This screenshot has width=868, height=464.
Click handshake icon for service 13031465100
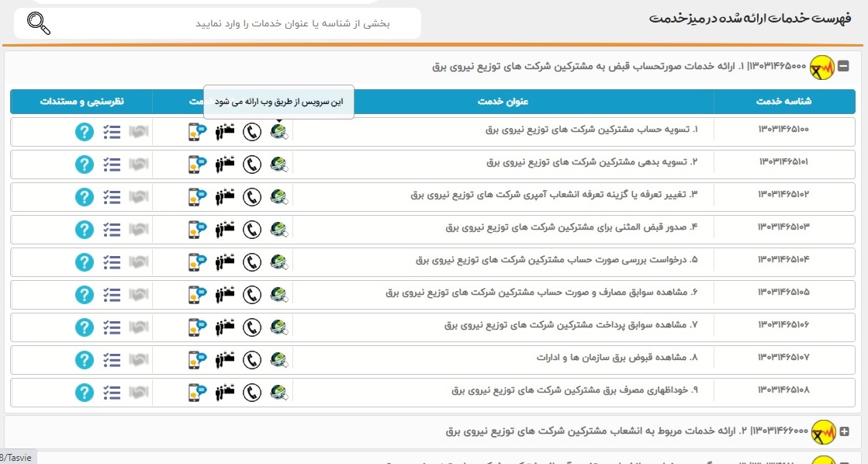coord(139,132)
